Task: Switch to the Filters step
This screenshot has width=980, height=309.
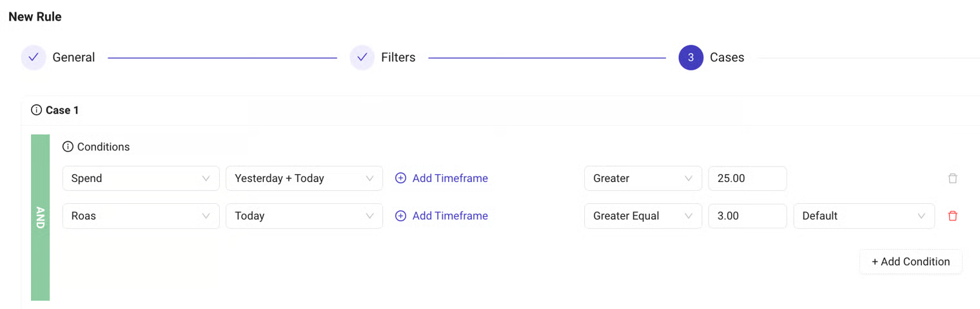Action: [398, 57]
